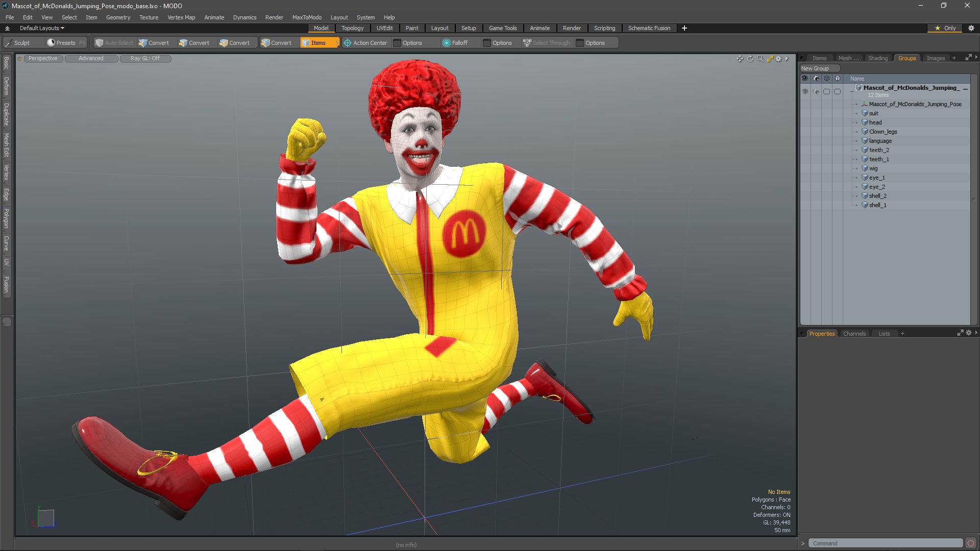Select the Sculpt tool icon

tap(9, 43)
